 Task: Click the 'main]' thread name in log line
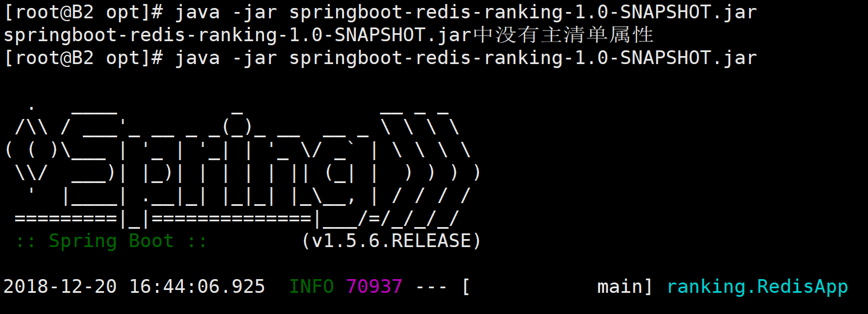tap(625, 287)
